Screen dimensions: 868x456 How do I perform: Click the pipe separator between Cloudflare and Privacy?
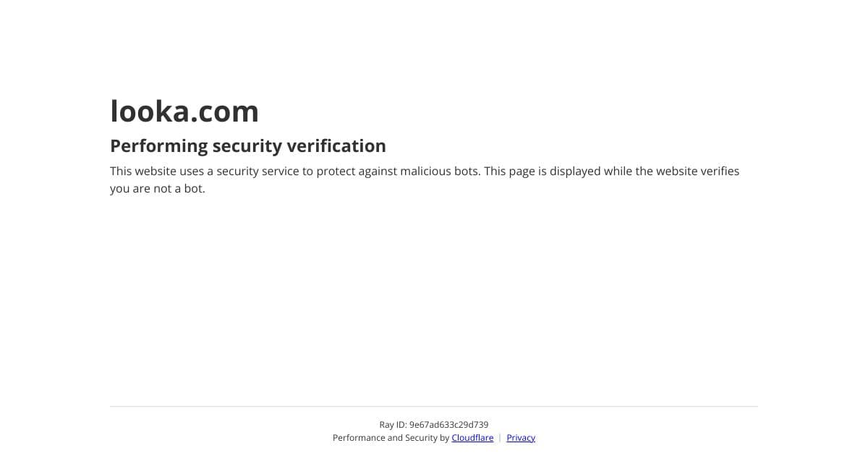tap(500, 438)
